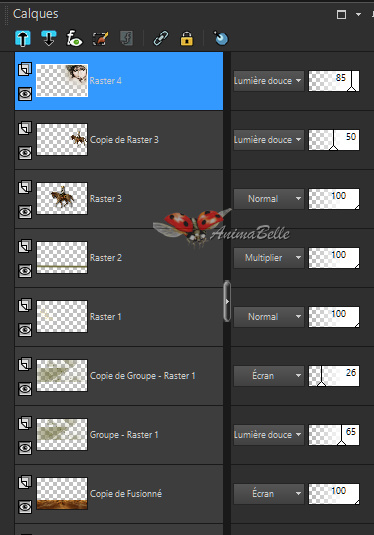Click the edit selection brush icon

point(101,38)
